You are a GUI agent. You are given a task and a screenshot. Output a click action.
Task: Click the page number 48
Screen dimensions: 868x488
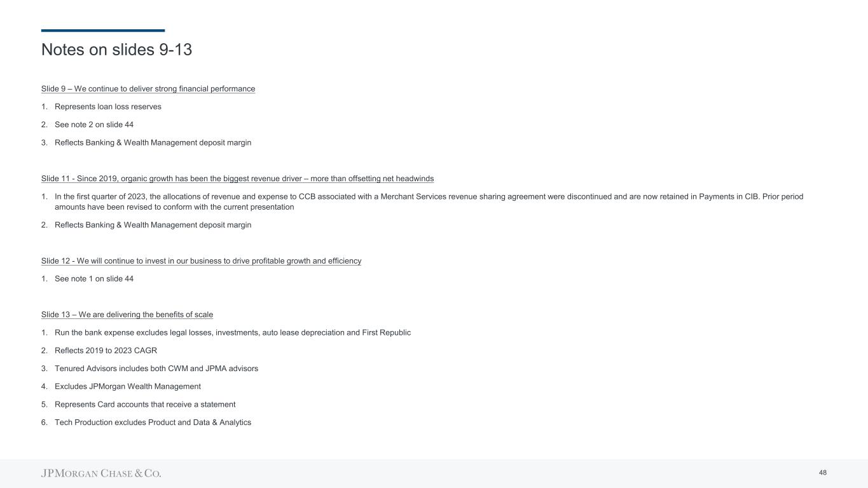coord(823,473)
